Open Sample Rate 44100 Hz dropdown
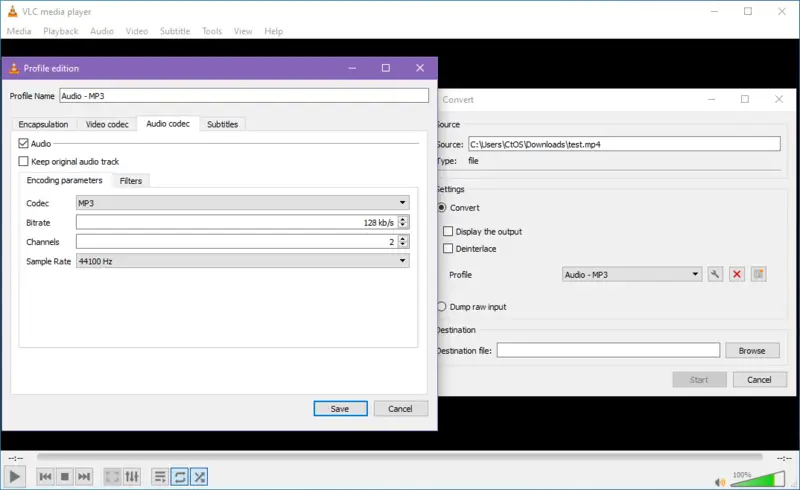Viewport: 800px width, 490px height. click(242, 261)
